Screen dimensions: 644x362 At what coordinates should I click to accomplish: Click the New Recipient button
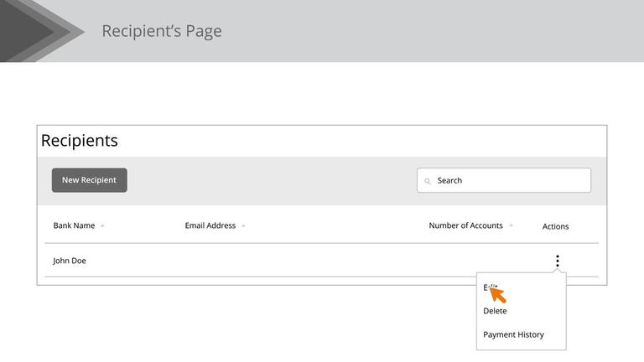click(x=89, y=180)
